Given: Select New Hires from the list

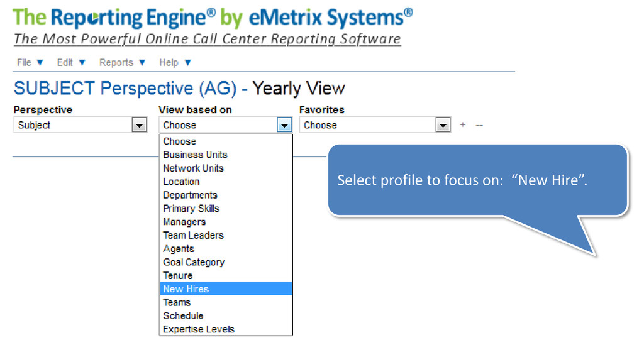Looking at the screenshot, I should coord(226,288).
